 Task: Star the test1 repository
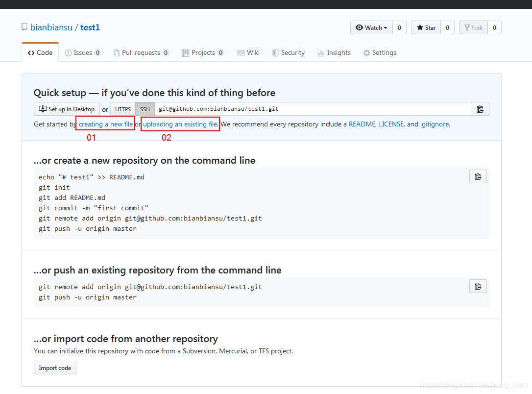pos(426,28)
